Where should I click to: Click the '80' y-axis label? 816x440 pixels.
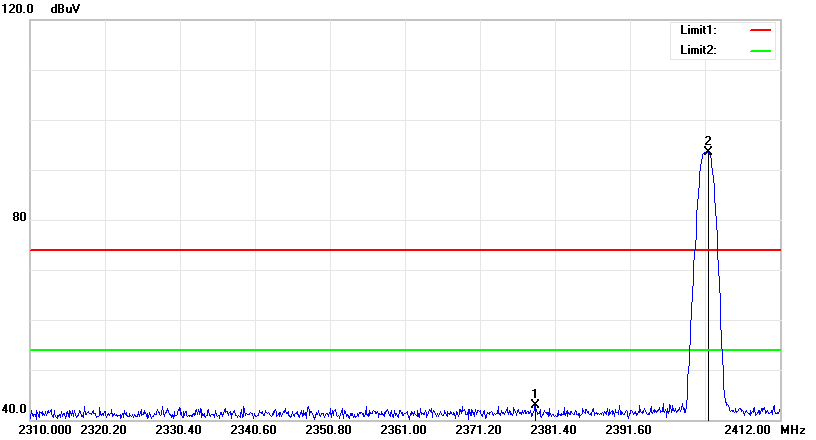pos(19,217)
